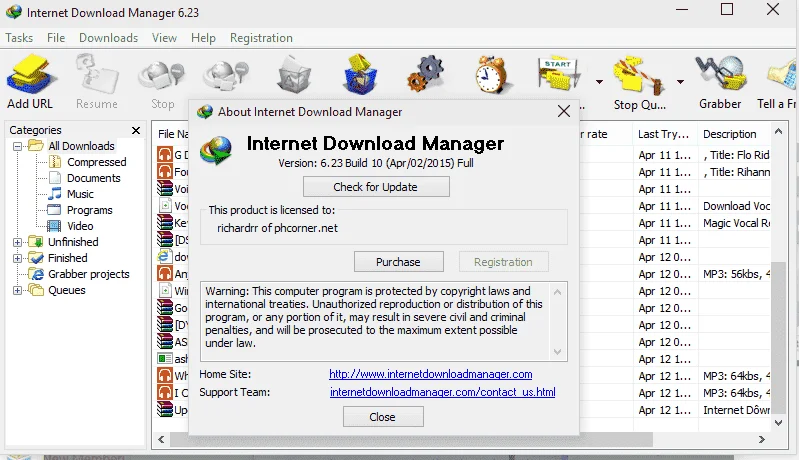This screenshot has height=460, width=799.
Task: Click the Video filmstrip category icon
Action: [x=55, y=226]
